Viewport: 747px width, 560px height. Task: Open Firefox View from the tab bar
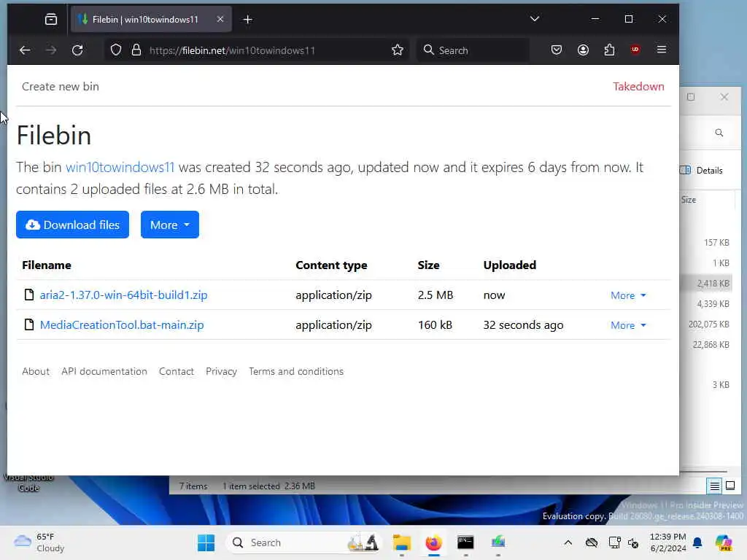pos(51,20)
